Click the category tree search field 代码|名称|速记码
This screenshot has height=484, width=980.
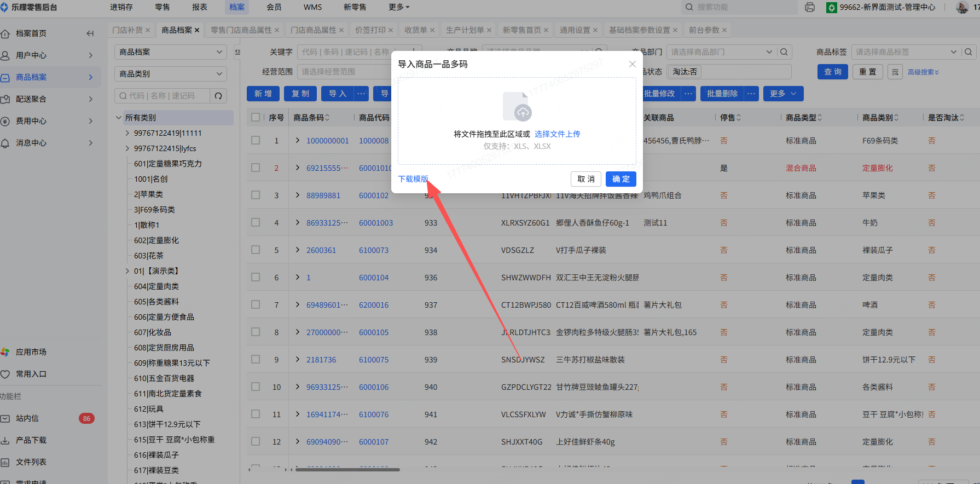[x=163, y=96]
